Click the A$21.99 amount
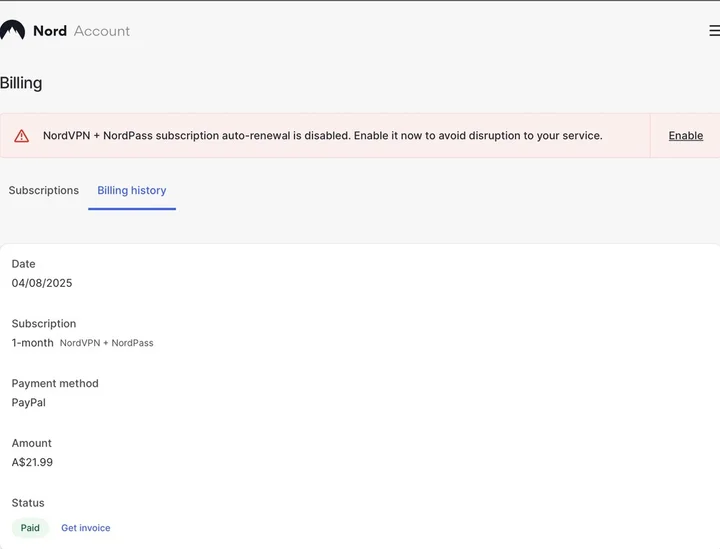Image resolution: width=720 pixels, height=549 pixels. [32, 462]
